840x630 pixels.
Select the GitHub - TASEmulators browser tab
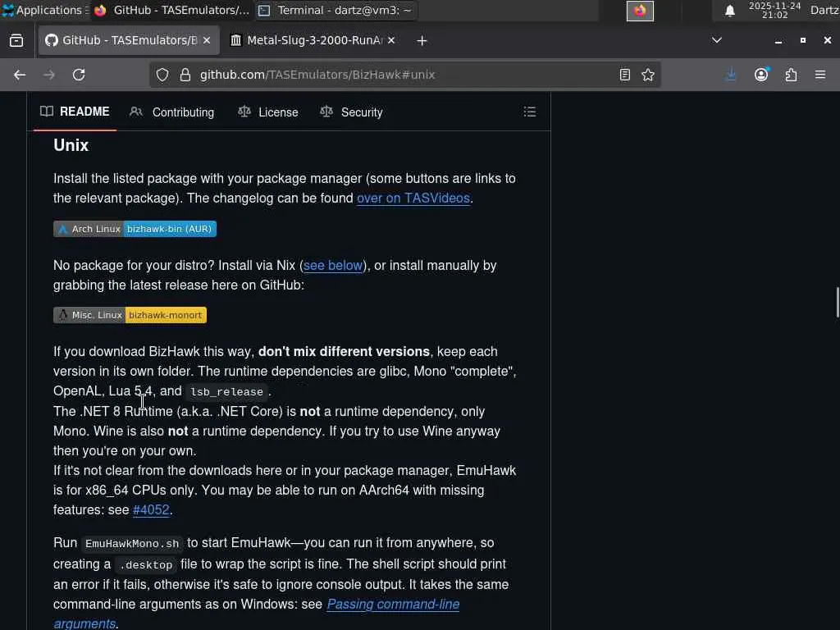[x=129, y=40]
